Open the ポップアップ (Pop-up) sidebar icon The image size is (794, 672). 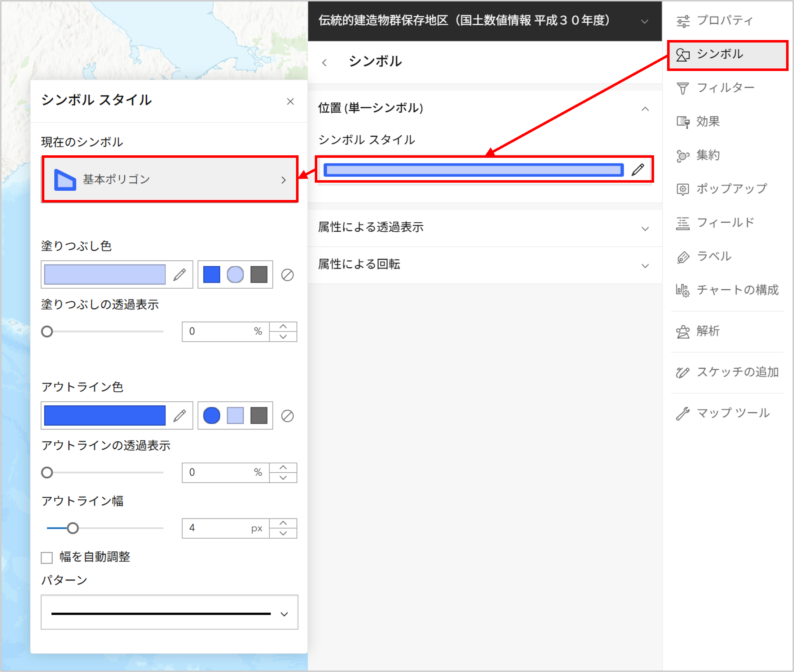point(682,189)
